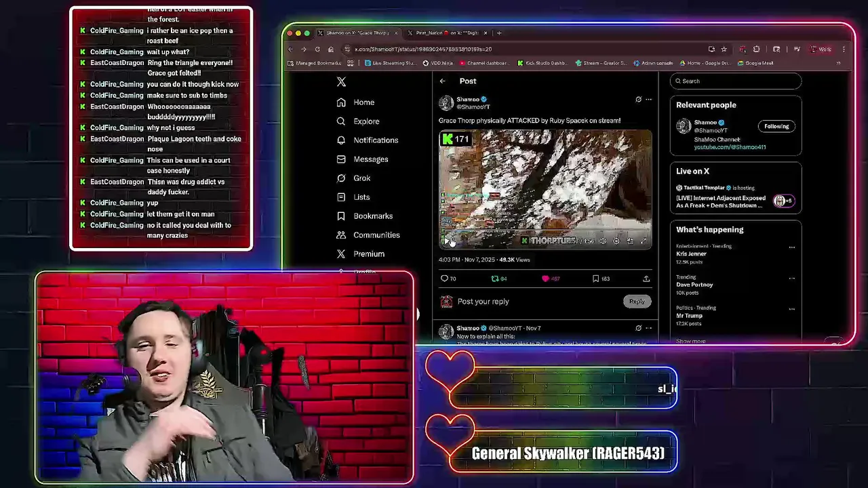The image size is (868, 488).
Task: Open the Work profile button
Action: [x=820, y=49]
